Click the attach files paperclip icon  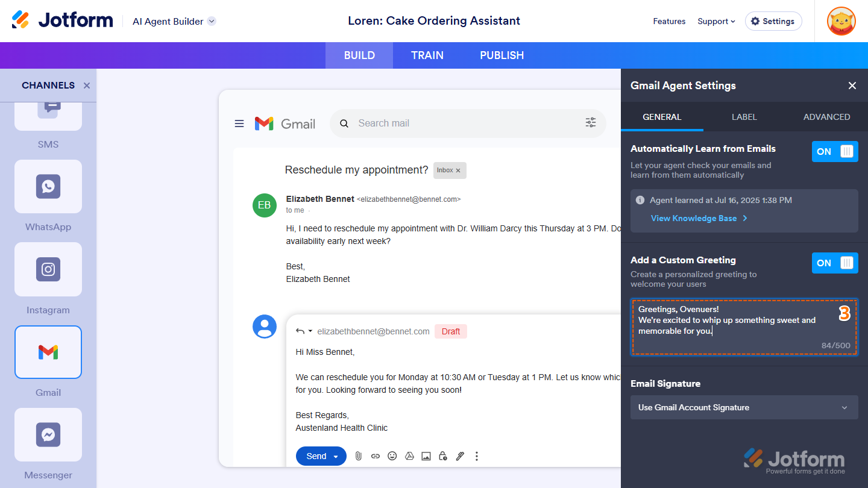(x=358, y=456)
